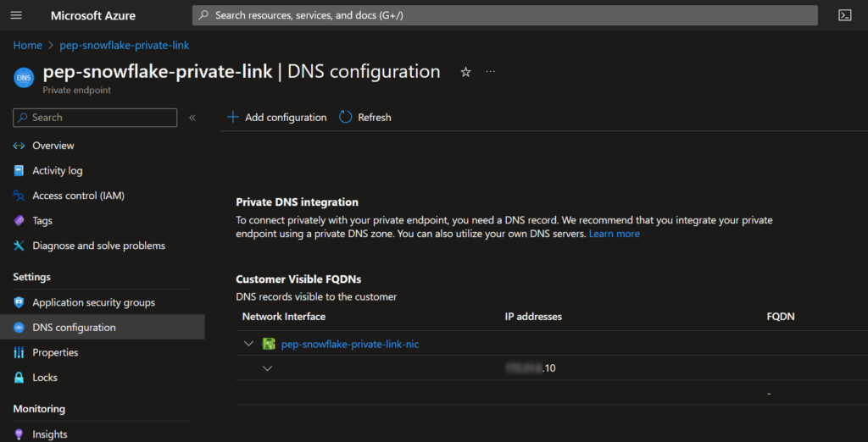This screenshot has height=442, width=868.
Task: Click the Learn more link
Action: click(615, 234)
